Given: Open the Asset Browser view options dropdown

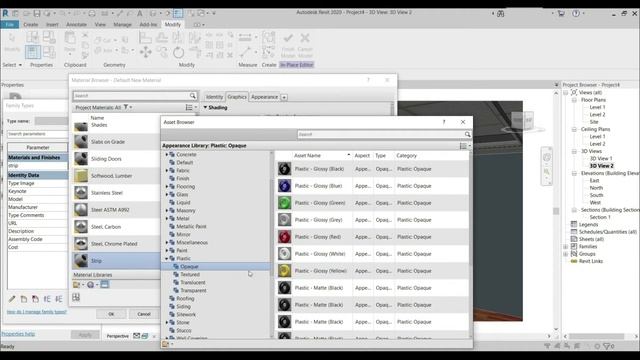Looking at the screenshot, I should click(465, 146).
